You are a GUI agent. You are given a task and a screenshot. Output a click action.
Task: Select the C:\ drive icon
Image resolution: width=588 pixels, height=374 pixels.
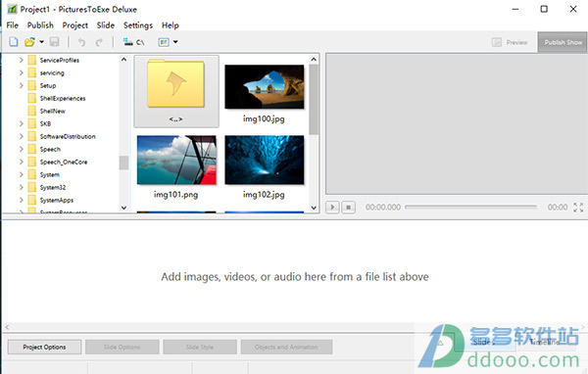[133, 42]
